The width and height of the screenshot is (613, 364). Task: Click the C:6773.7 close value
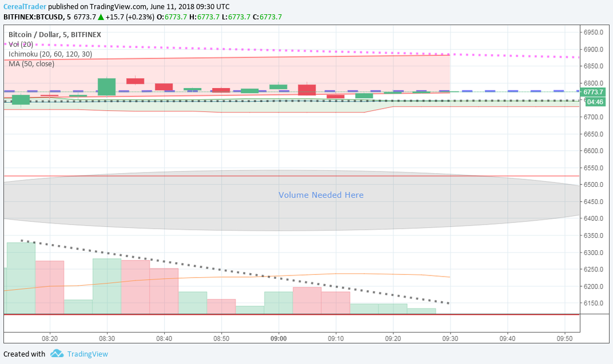[267, 17]
